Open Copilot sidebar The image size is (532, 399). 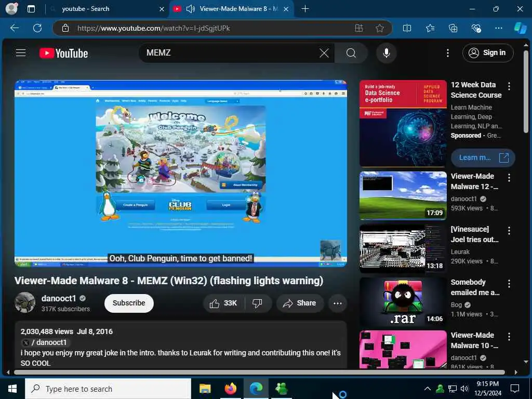tap(520, 28)
